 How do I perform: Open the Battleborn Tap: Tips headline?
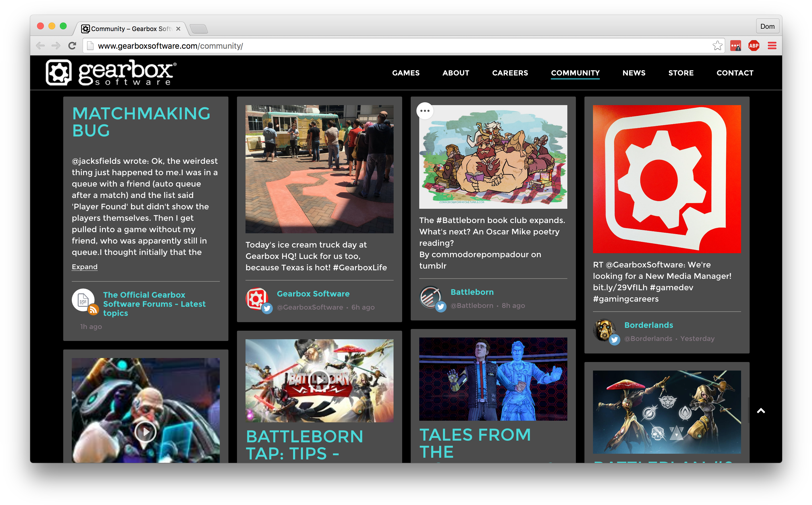(304, 445)
